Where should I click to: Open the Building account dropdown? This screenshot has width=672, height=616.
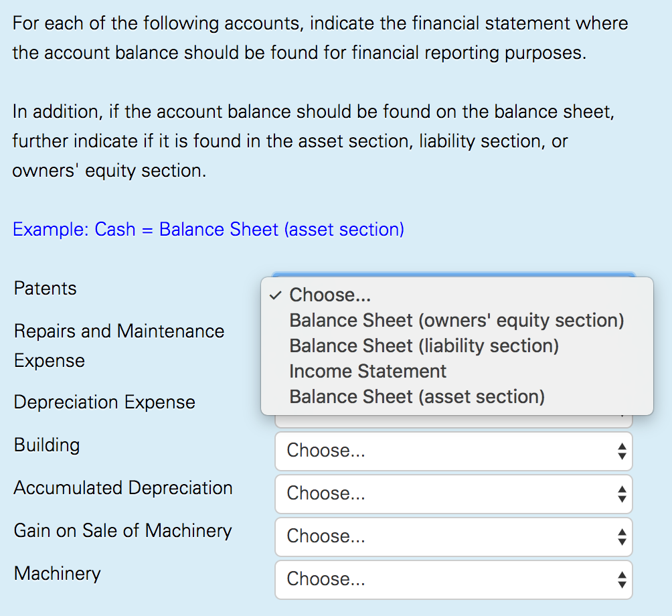pos(454,451)
